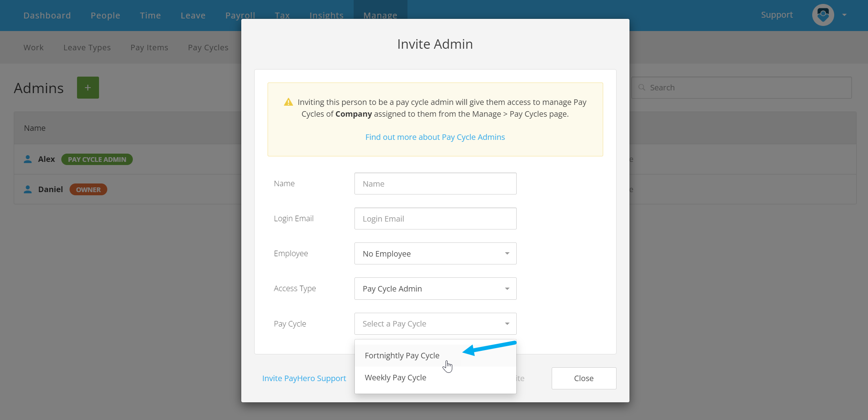Click the green plus add admin button
The width and height of the screenshot is (868, 420).
(88, 88)
